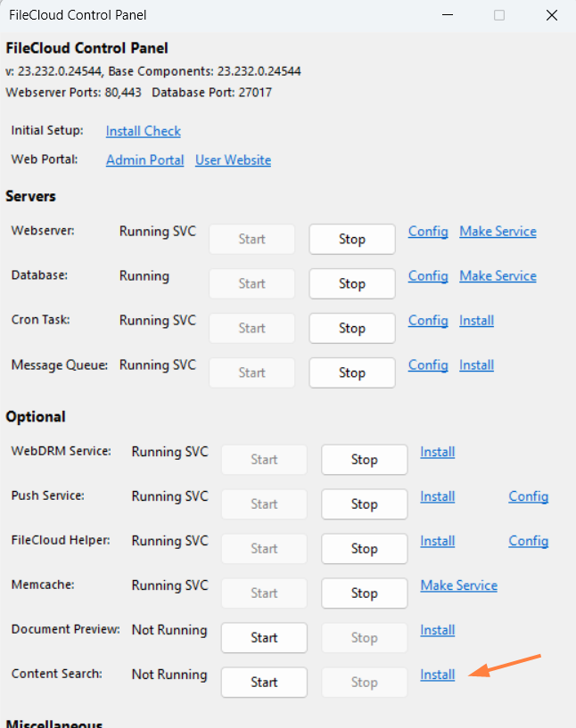Start the Document Preview service
This screenshot has height=728, width=576.
[x=264, y=638]
